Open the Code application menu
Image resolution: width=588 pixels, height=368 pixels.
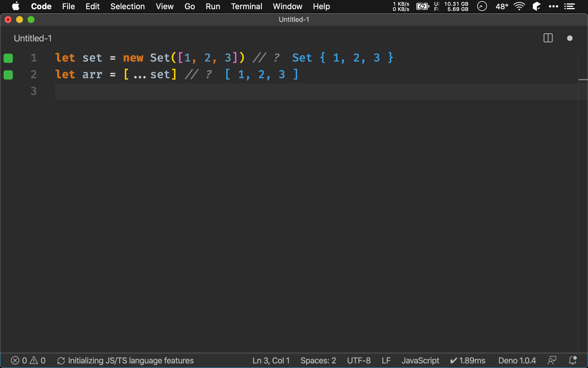pyautogui.click(x=41, y=6)
